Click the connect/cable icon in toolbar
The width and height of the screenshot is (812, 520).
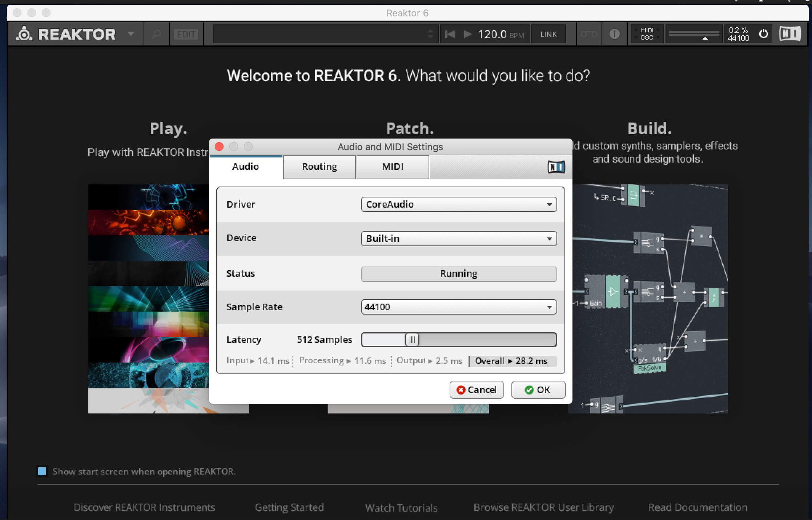(x=589, y=34)
